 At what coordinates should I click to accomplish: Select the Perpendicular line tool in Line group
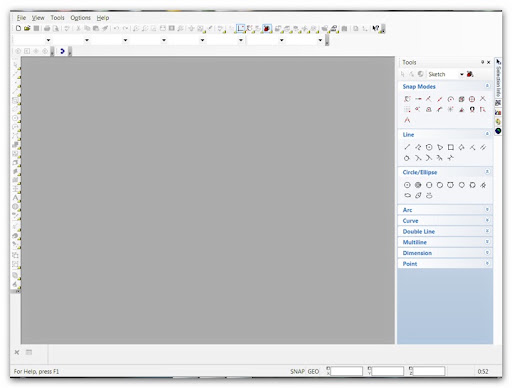[x=472, y=147]
